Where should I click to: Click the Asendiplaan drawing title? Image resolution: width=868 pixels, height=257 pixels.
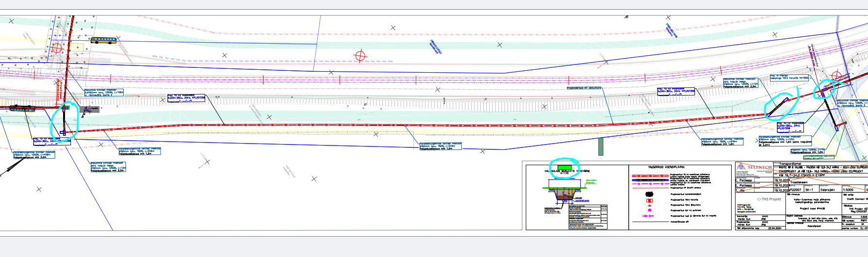coord(814,226)
